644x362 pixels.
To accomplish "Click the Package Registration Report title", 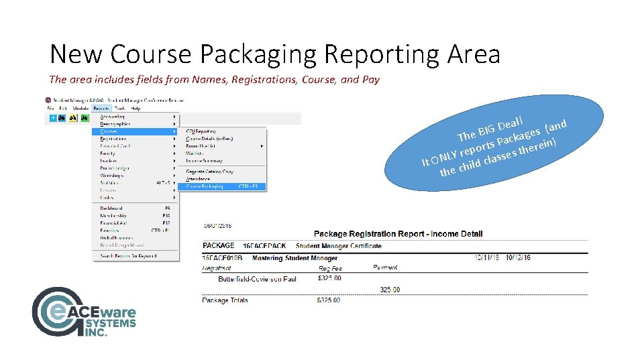I will point(398,234).
